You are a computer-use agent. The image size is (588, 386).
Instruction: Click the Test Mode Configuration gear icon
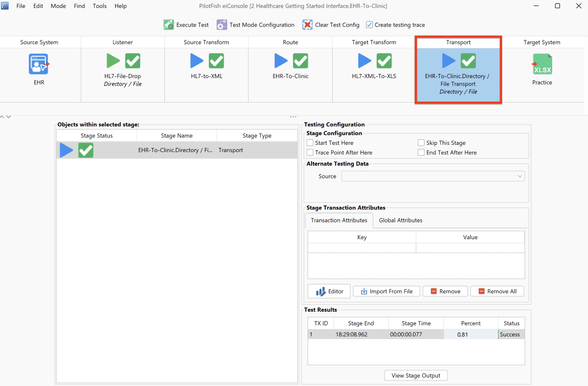click(222, 25)
